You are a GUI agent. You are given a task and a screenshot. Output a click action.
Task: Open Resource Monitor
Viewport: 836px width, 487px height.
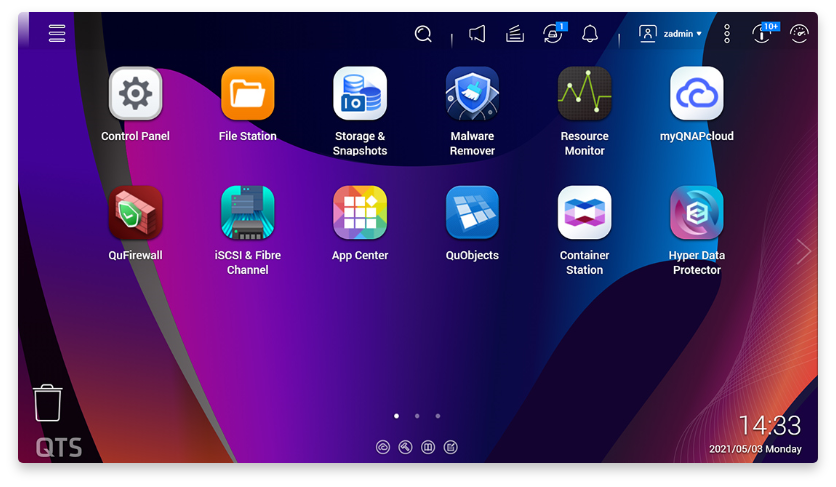(x=585, y=94)
